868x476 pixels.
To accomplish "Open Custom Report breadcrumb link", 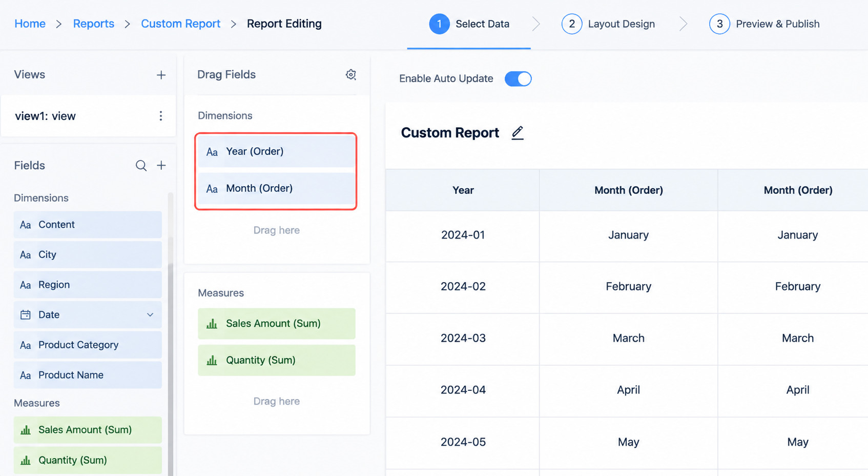I will (x=181, y=24).
